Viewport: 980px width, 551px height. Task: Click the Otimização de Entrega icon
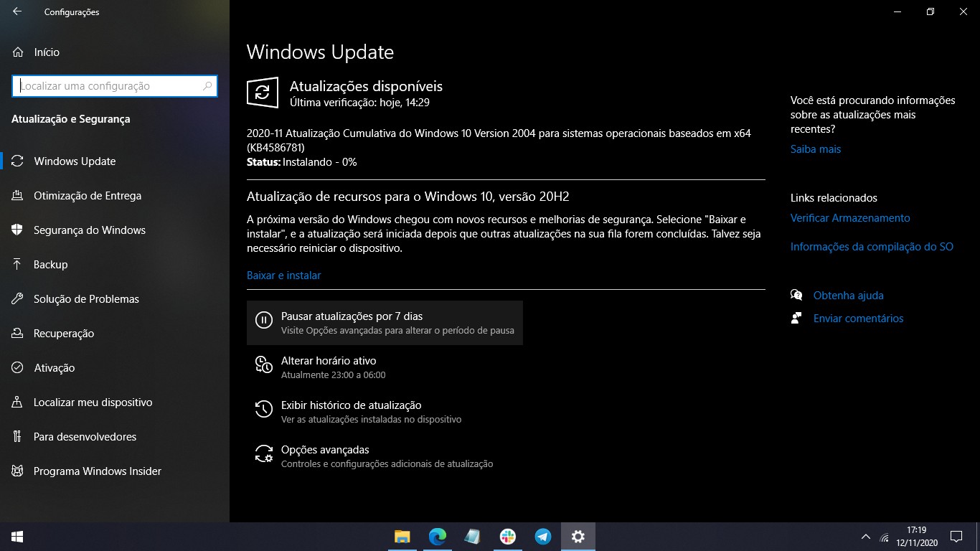click(x=18, y=196)
